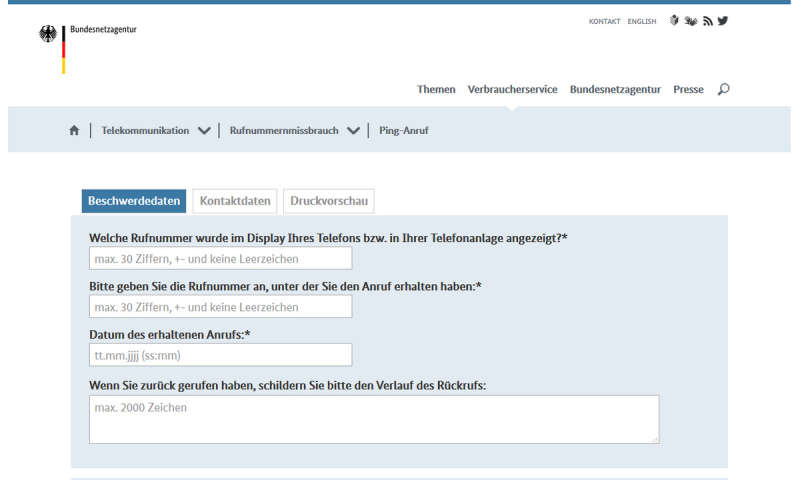The height and width of the screenshot is (480, 800).
Task: Click the 'Bundesnetzagentur' logo text
Action: [103, 30]
